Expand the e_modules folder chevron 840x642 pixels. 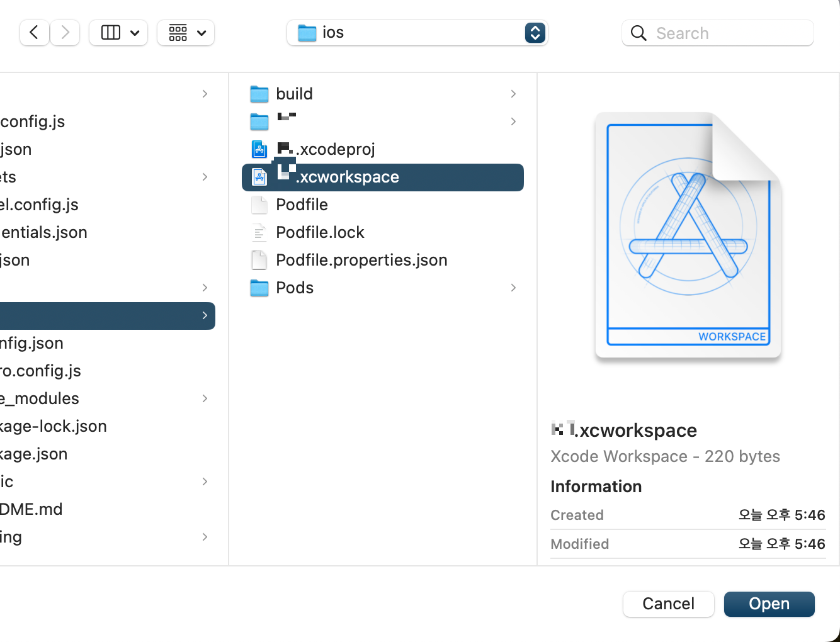[205, 398]
